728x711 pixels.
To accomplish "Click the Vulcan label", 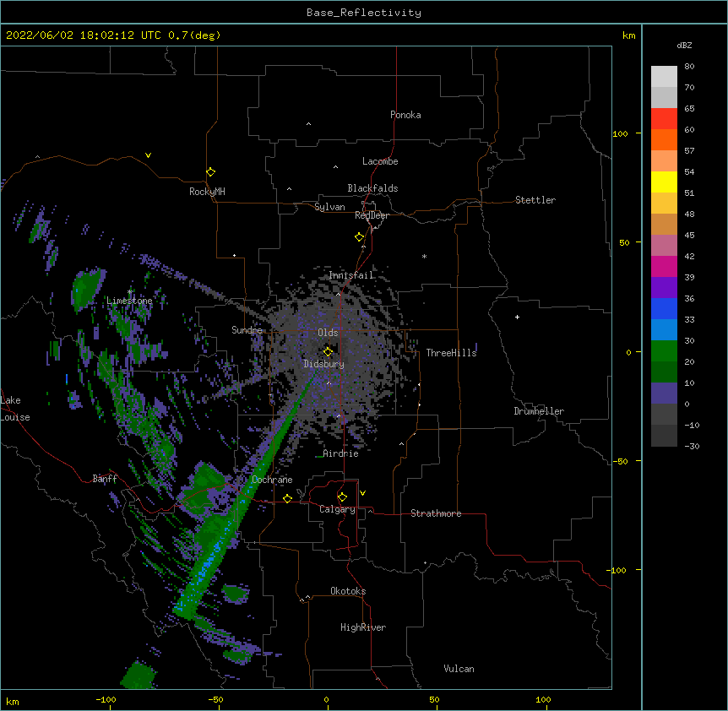I will pyautogui.click(x=459, y=669).
